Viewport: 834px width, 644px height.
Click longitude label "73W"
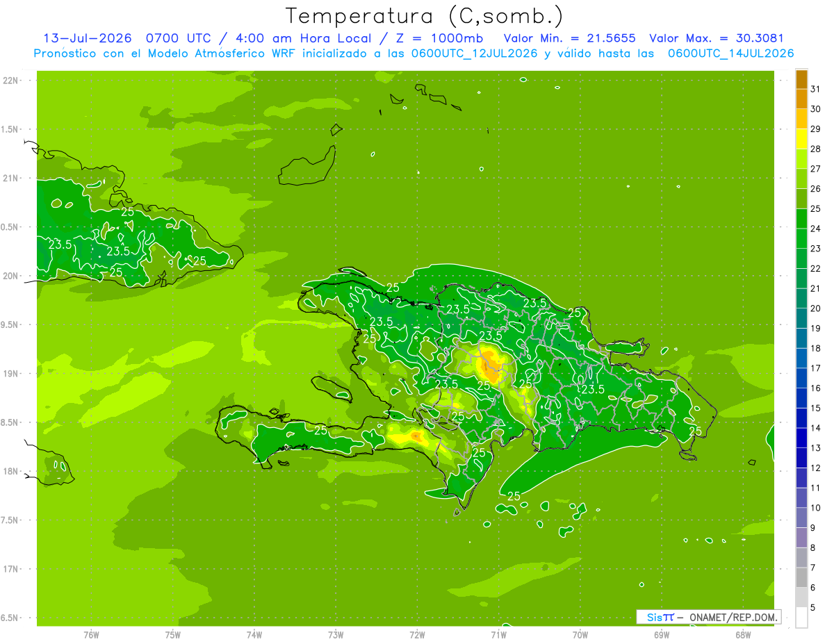tap(336, 635)
